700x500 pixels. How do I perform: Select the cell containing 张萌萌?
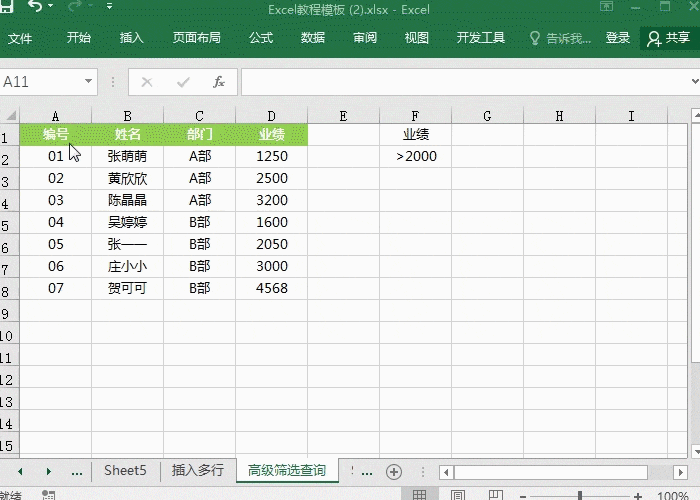tap(127, 156)
